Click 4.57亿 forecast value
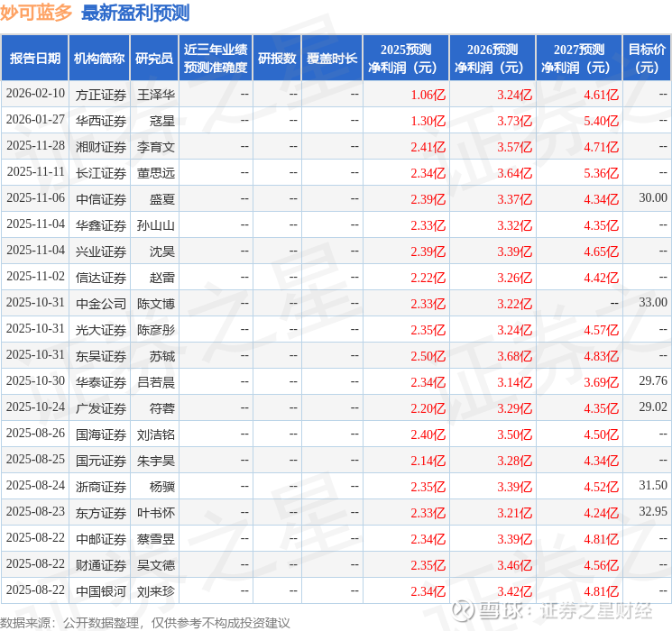Viewport: 672px width, 631px height. [602, 330]
